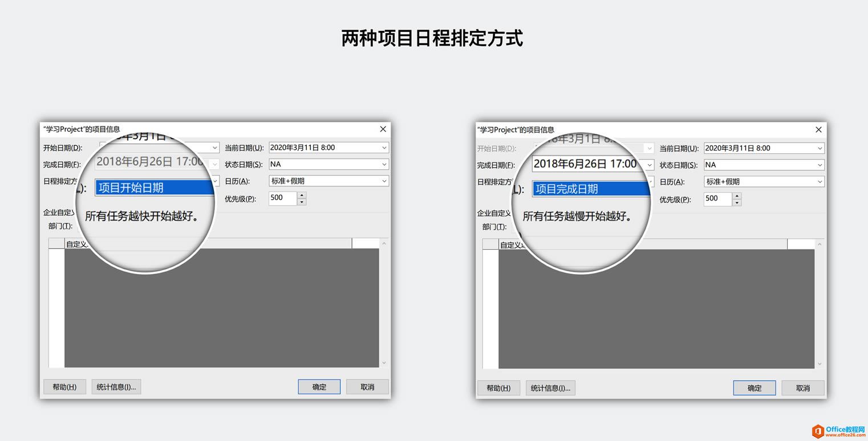Expand the 日程排定方式 dropdown in left dialog
Image resolution: width=868 pixels, height=441 pixels.
click(214, 181)
